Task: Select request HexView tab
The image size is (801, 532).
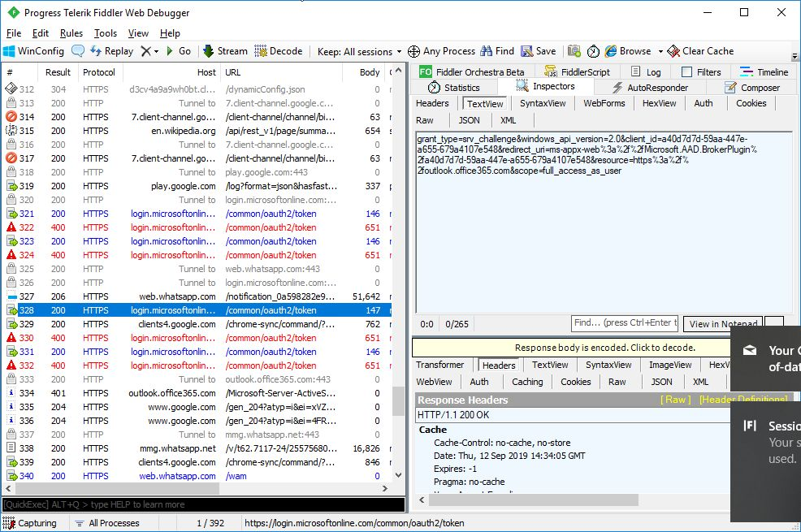Action: (x=659, y=103)
